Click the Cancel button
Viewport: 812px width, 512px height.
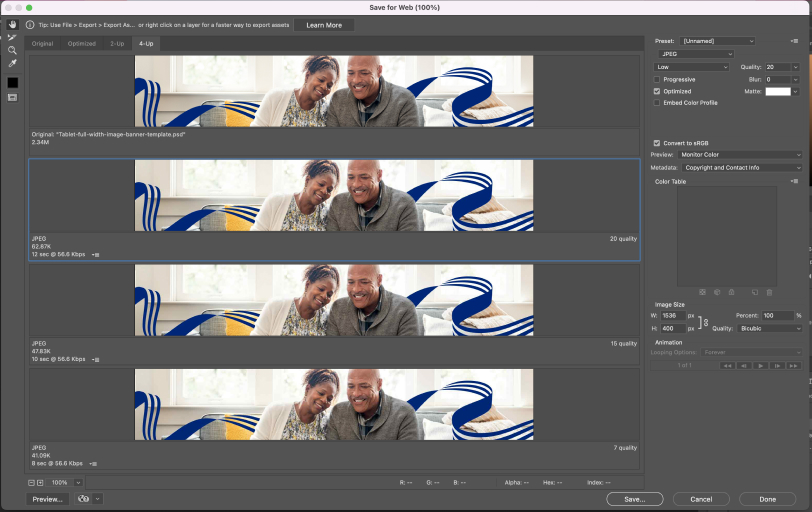[701, 499]
